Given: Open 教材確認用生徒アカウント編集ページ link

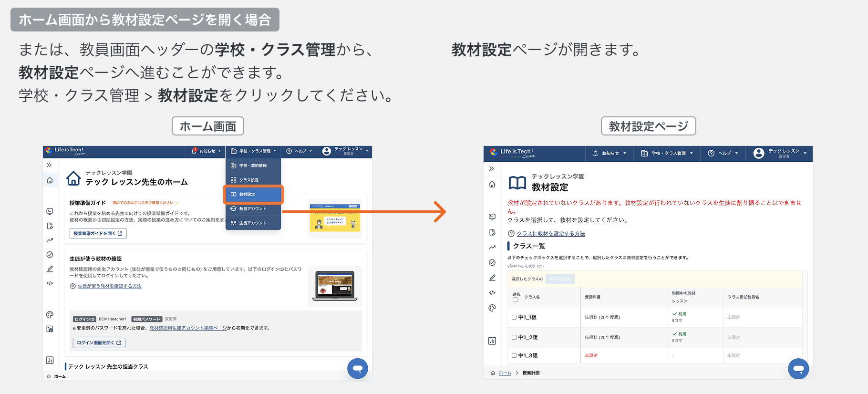Looking at the screenshot, I should pyautogui.click(x=188, y=328).
